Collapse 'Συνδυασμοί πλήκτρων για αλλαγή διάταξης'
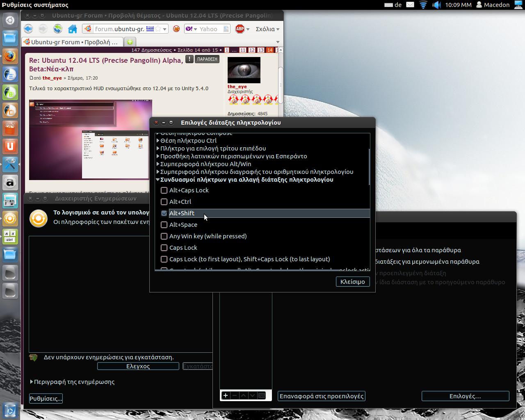The image size is (525, 420). coord(158,180)
